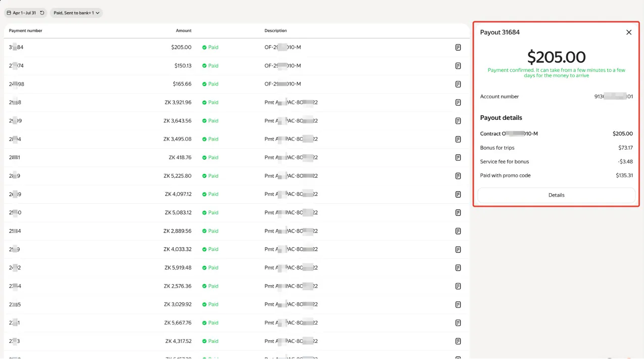Open receipt icon for the $205.00 payment

pyautogui.click(x=458, y=48)
